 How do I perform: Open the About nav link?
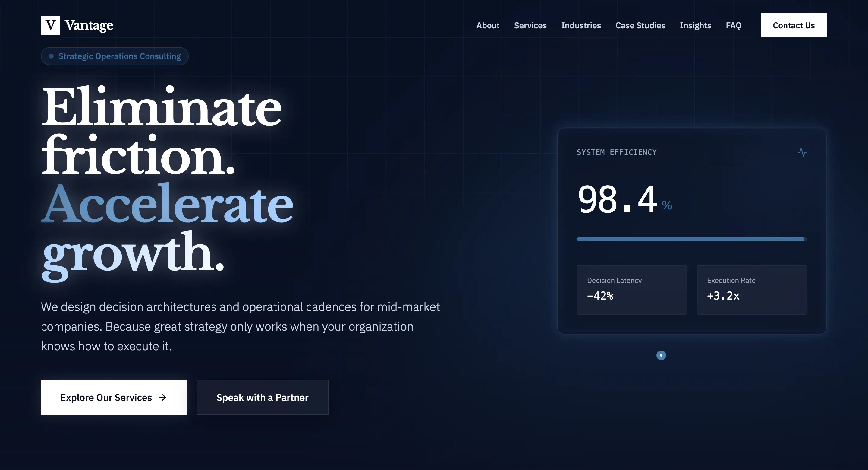click(x=488, y=25)
